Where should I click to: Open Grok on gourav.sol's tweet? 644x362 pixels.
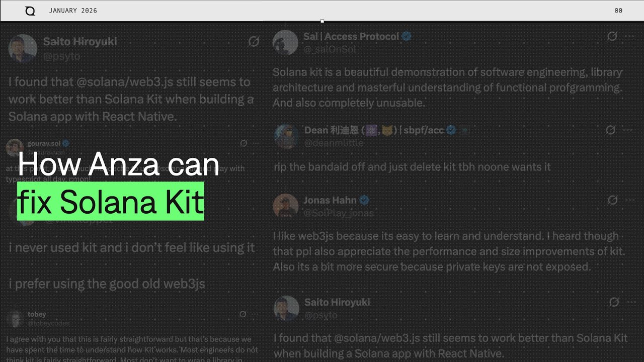244,143
